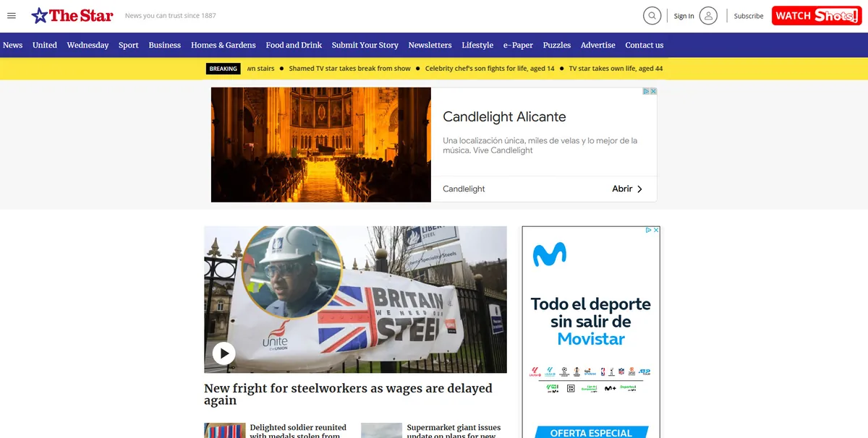The height and width of the screenshot is (438, 868).
Task: Open 'TV star takes own life, aged 44'
Action: [x=616, y=69]
